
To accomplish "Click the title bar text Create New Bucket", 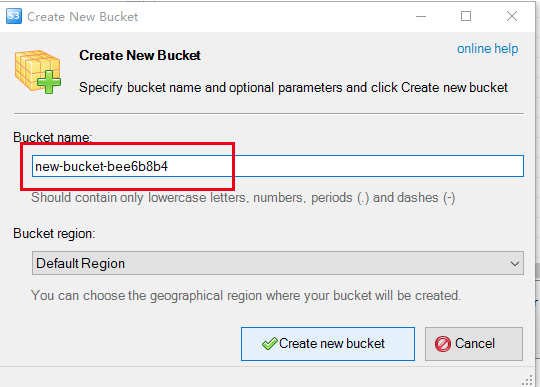I will [83, 17].
